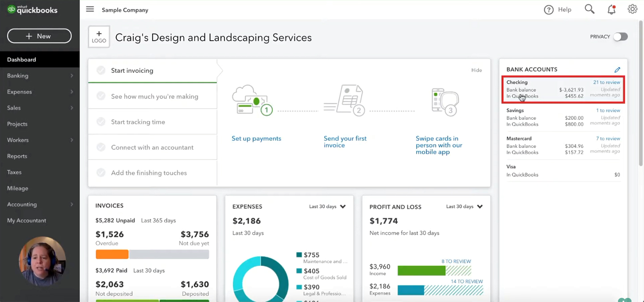Viewport: 644px width, 302px height.
Task: Open the hamburger navigation menu icon
Action: pos(90,9)
